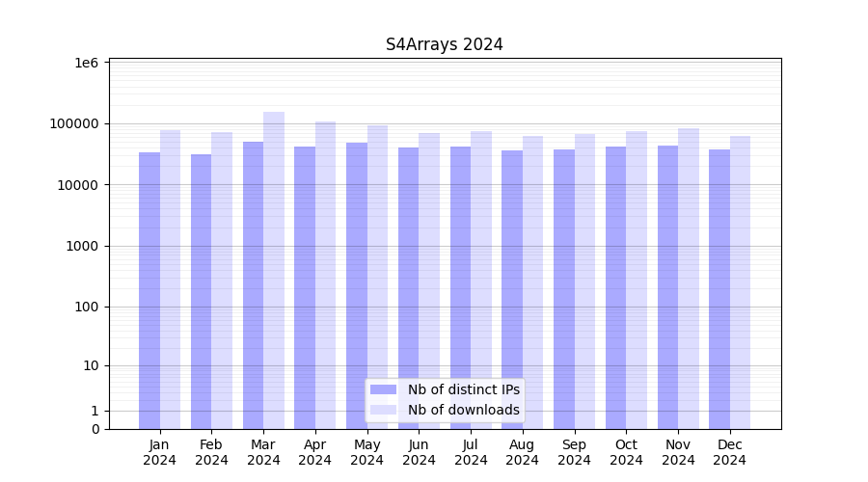Click the 'Aug 2024' x-axis label
The width and height of the screenshot is (868, 482).
click(x=523, y=452)
